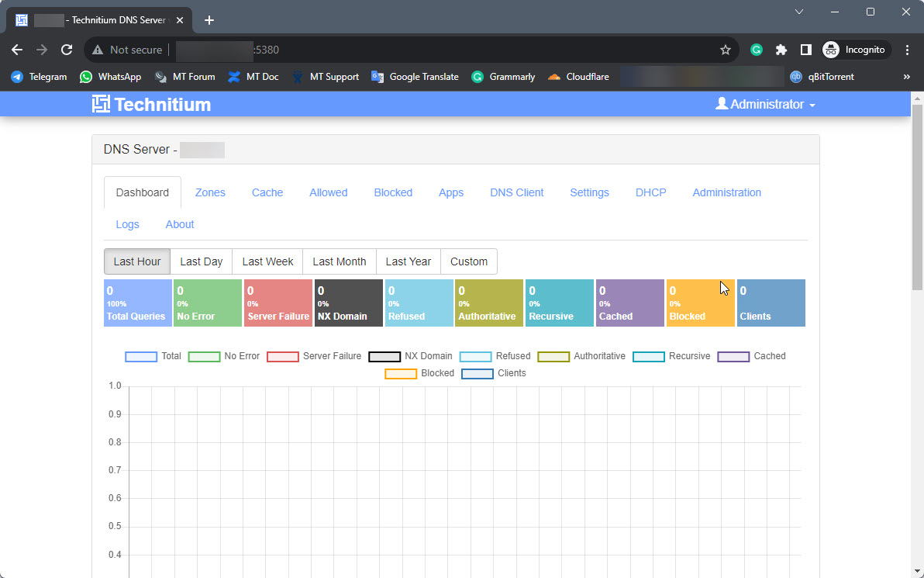This screenshot has width=924, height=578.
Task: Select the Last Month time range
Action: pyautogui.click(x=340, y=262)
